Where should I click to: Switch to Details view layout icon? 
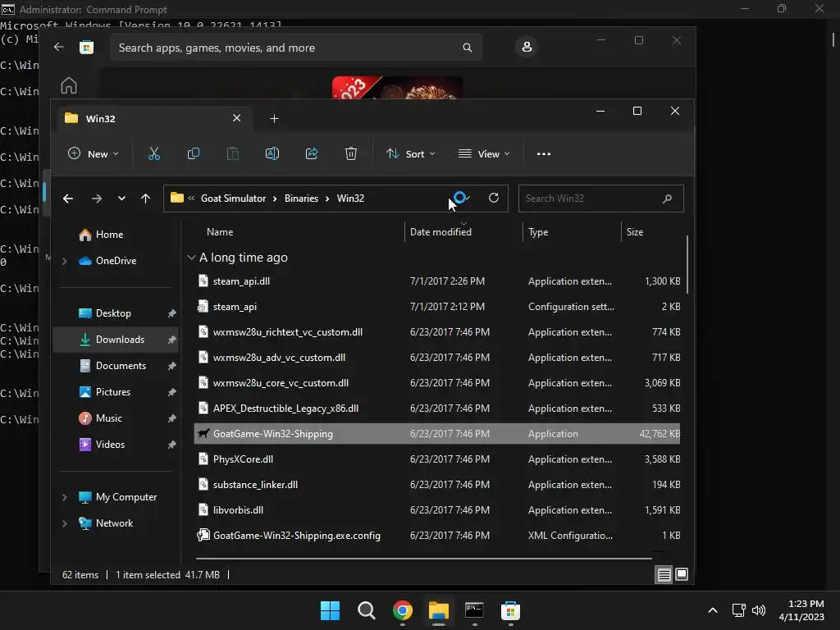(664, 575)
